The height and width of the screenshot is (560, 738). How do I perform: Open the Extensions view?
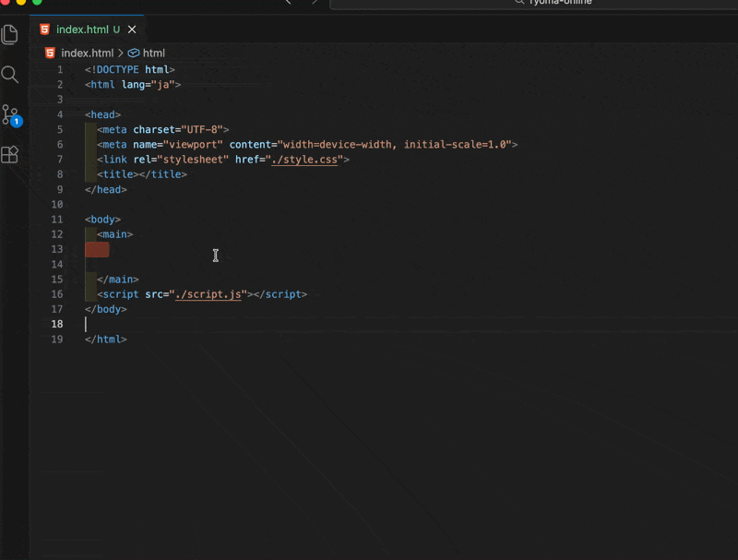click(x=10, y=154)
